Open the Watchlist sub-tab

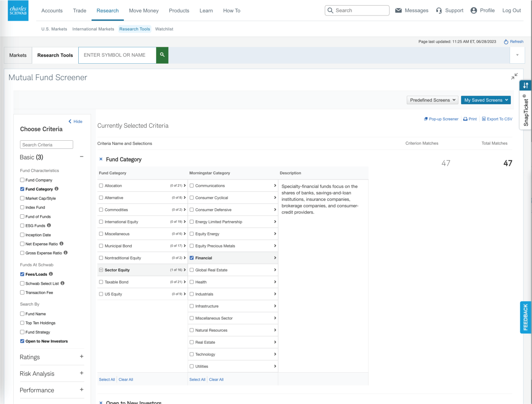click(x=164, y=29)
